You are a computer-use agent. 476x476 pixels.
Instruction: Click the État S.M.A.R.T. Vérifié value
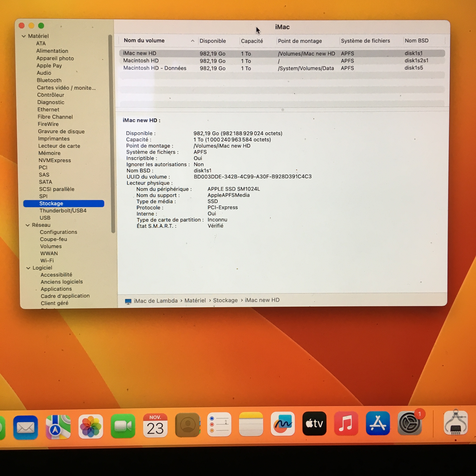pyautogui.click(x=215, y=226)
